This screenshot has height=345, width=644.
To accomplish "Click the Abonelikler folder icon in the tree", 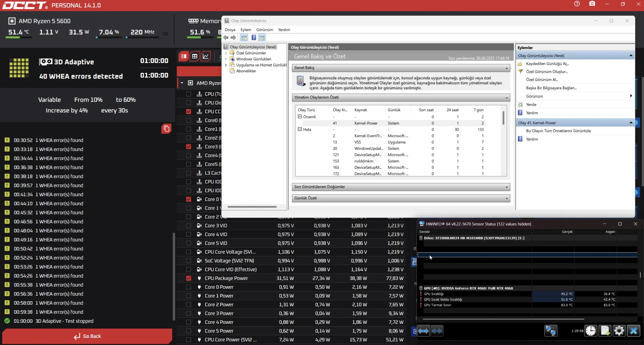I will point(232,71).
